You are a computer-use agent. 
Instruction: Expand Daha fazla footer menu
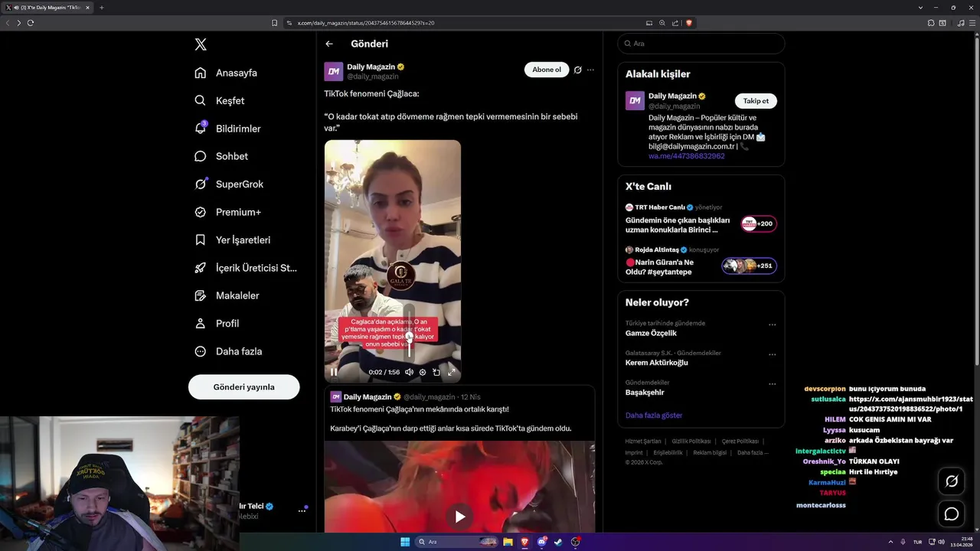coord(753,453)
